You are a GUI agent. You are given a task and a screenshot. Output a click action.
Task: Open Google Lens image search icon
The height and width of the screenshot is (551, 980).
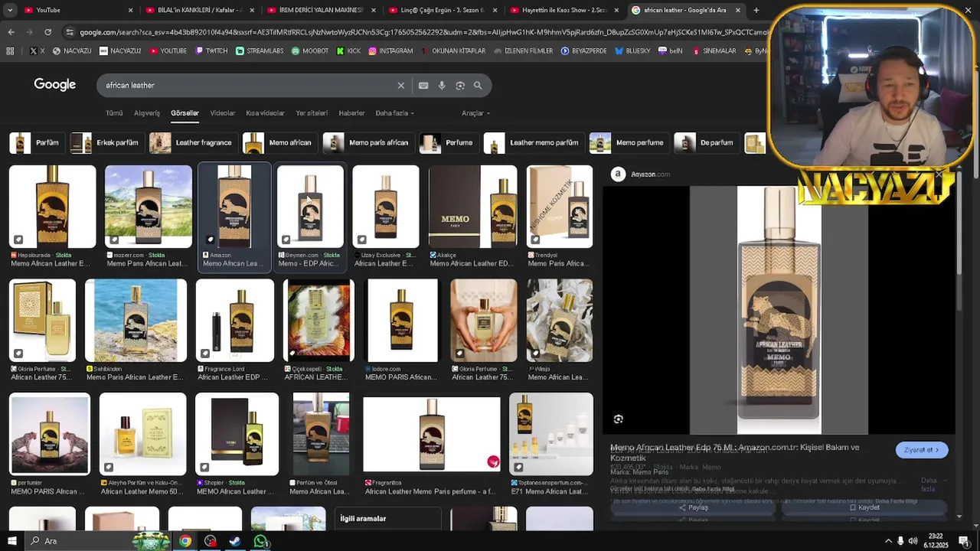pyautogui.click(x=460, y=85)
